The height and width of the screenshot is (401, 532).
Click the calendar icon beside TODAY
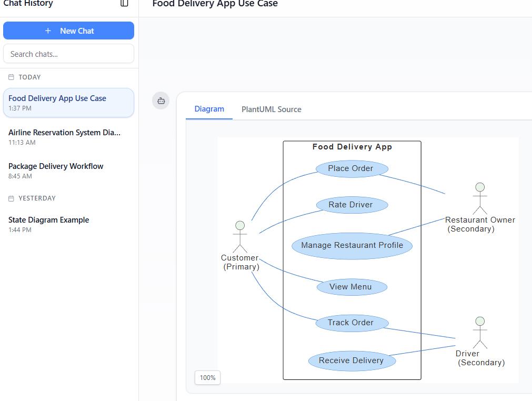[x=11, y=77]
